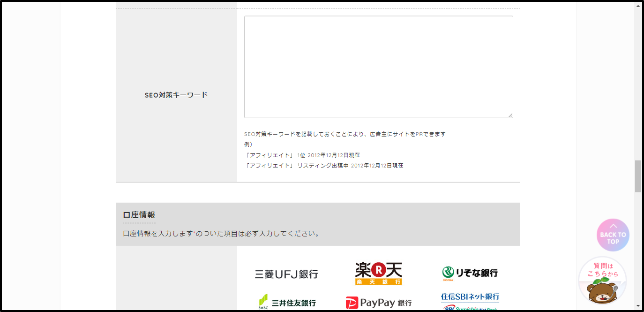This screenshot has height=312, width=644.
Task: Click the 口座情報 section heading
Action: [139, 215]
